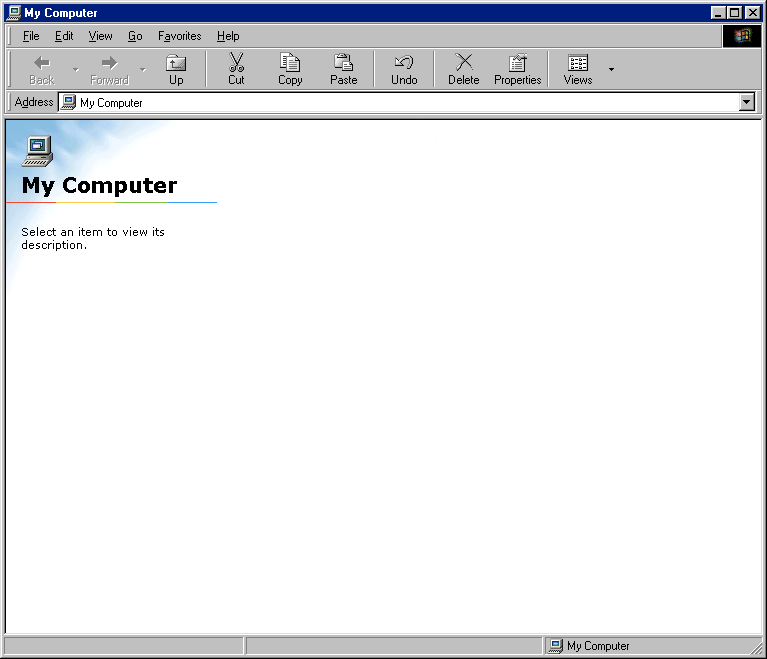767x659 pixels.
Task: Open the File menu
Action: pos(31,36)
